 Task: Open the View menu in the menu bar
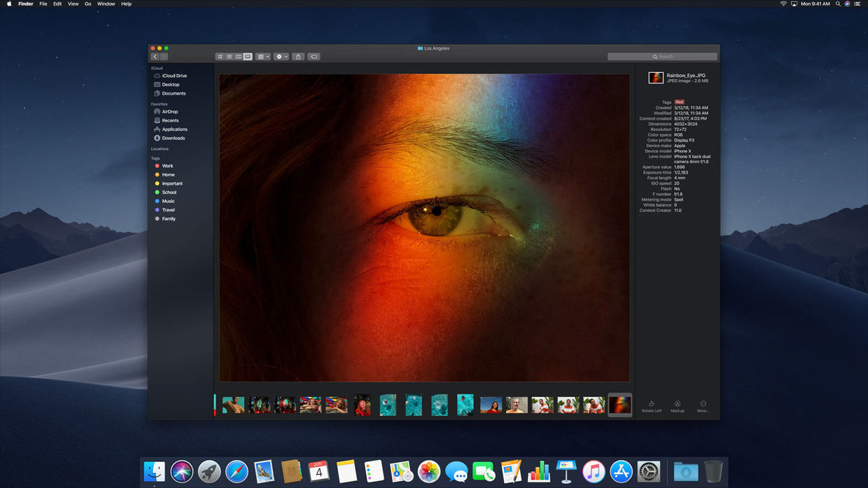pyautogui.click(x=73, y=4)
